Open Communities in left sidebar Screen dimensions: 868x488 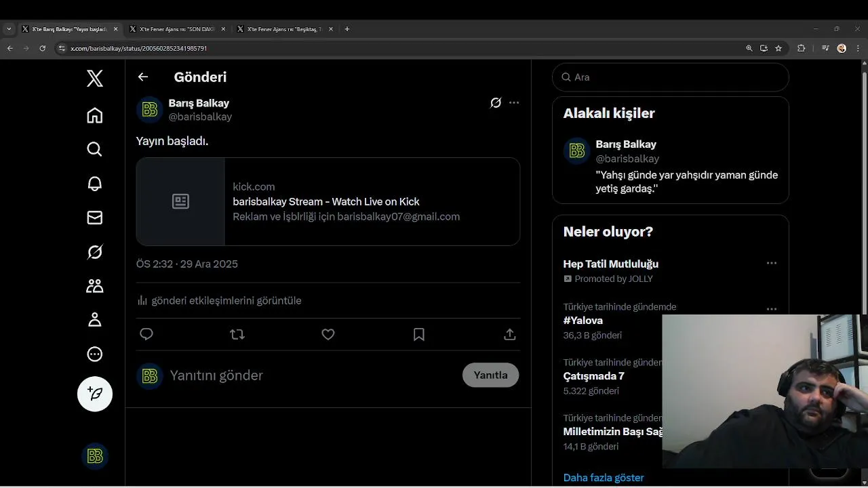(x=95, y=286)
